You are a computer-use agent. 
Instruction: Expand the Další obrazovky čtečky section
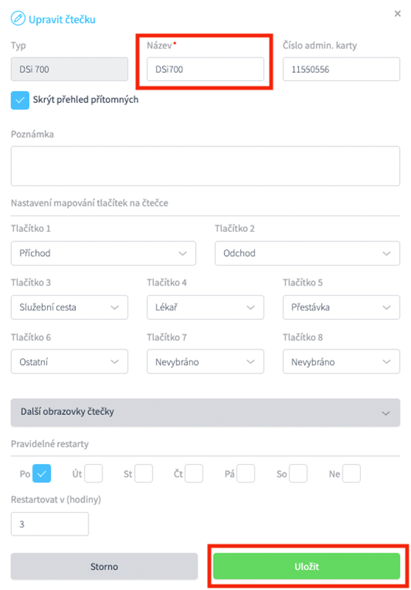click(x=206, y=413)
